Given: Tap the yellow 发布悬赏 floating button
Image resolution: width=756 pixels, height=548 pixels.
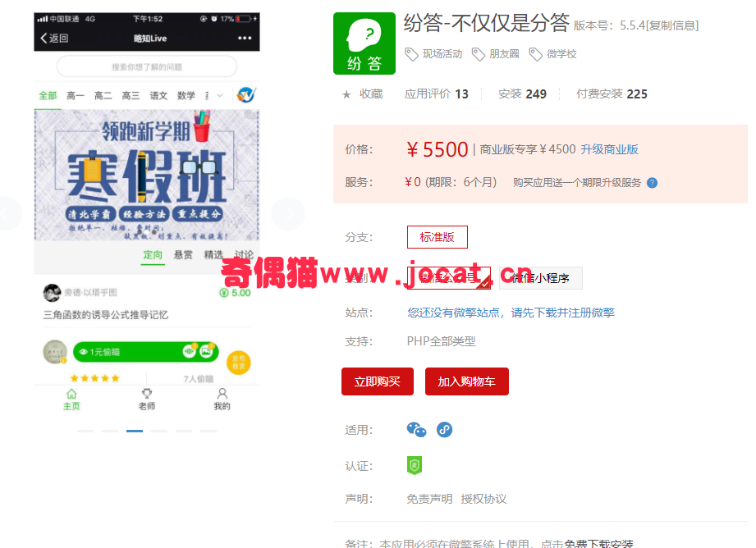Looking at the screenshot, I should pyautogui.click(x=238, y=362).
